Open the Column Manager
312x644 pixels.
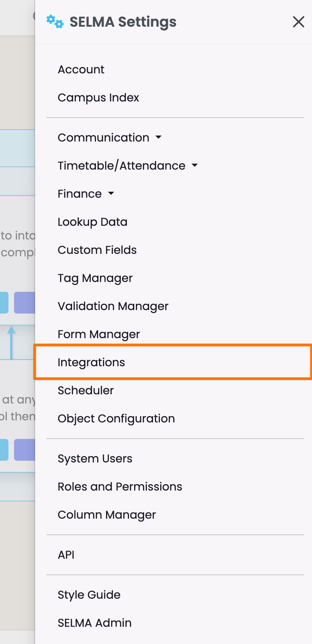tap(106, 515)
